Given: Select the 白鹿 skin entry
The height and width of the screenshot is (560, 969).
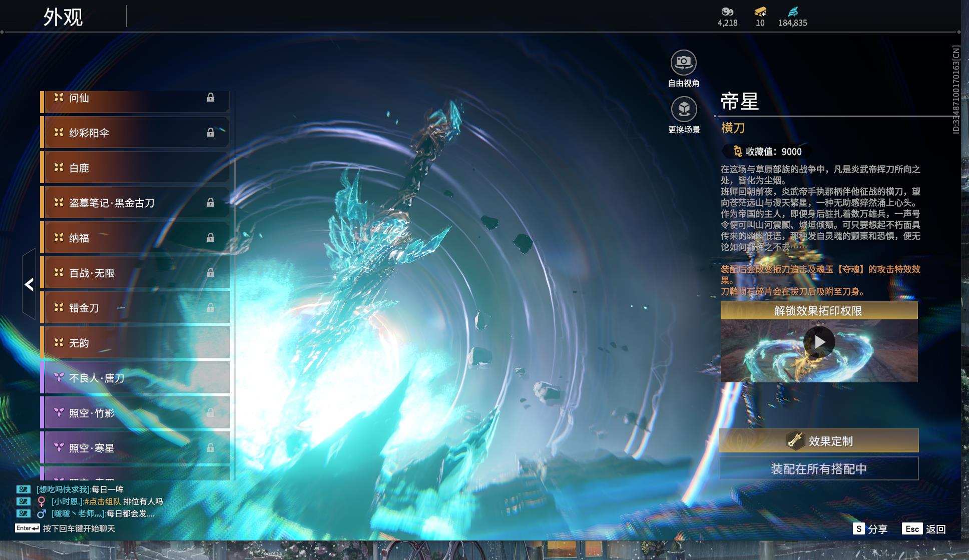Looking at the screenshot, I should (x=135, y=167).
